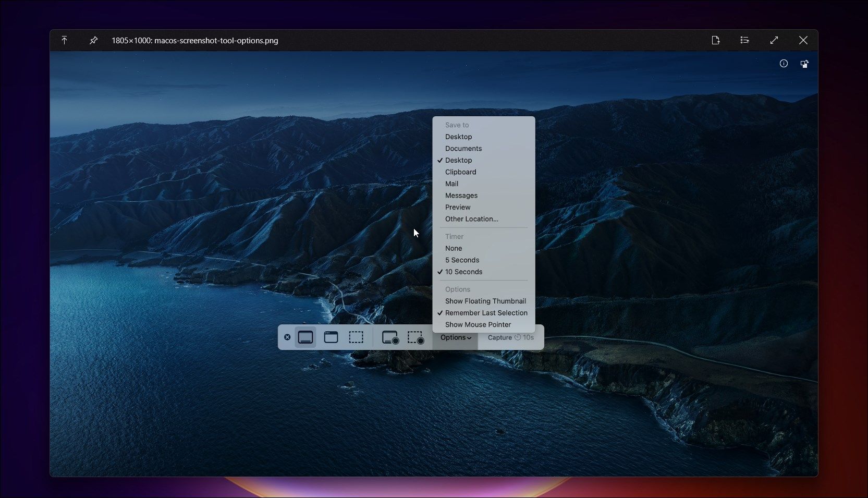
Task: Enable Show Floating Thumbnail option
Action: click(x=485, y=301)
